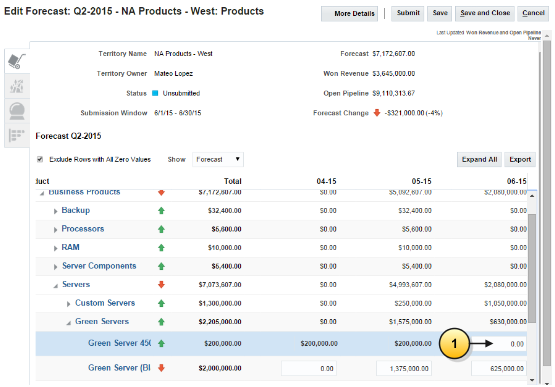The width and height of the screenshot is (555, 387).
Task: Open the Show Forecast dropdown
Action: coord(218,159)
